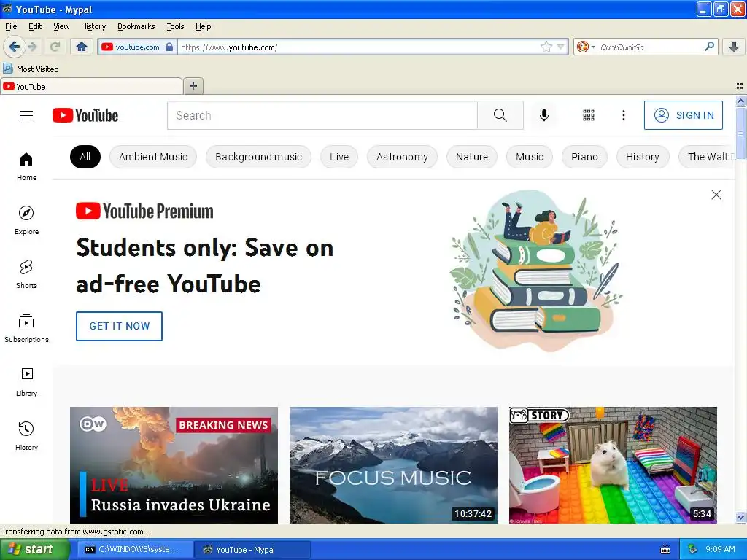This screenshot has width=747, height=560.
Task: Open search engine selector dropdown
Action: click(x=586, y=47)
